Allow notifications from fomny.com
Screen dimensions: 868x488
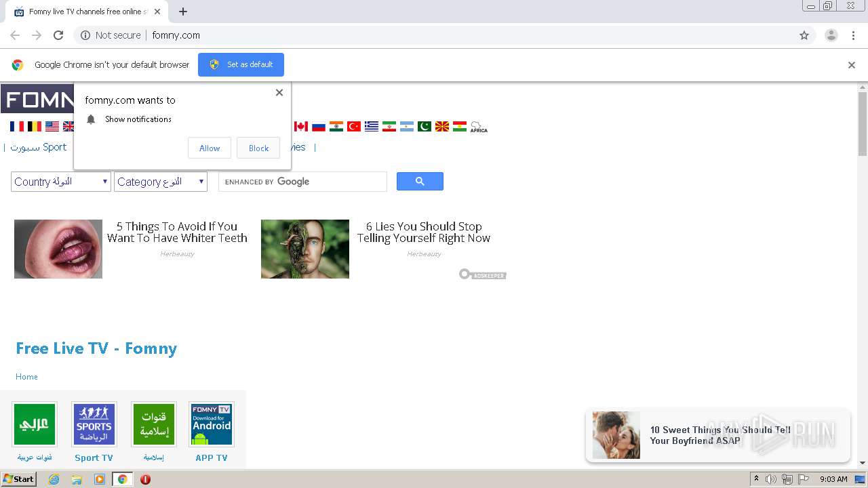[x=210, y=148]
